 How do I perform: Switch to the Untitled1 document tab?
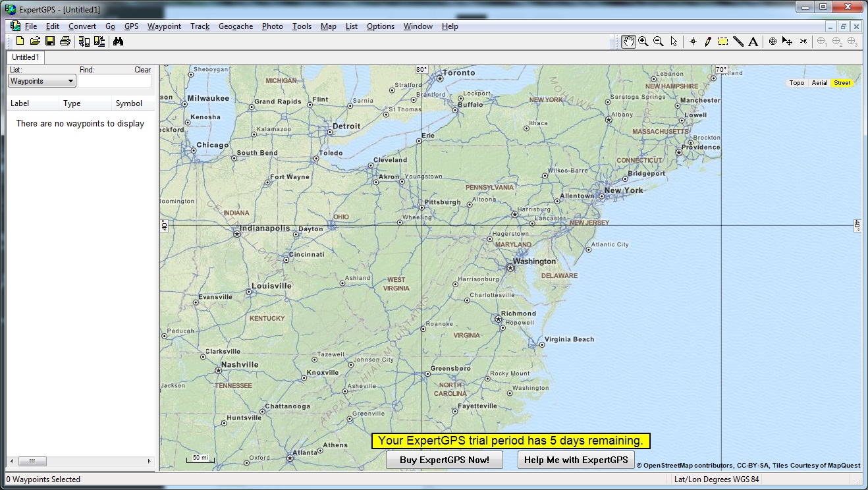point(26,57)
